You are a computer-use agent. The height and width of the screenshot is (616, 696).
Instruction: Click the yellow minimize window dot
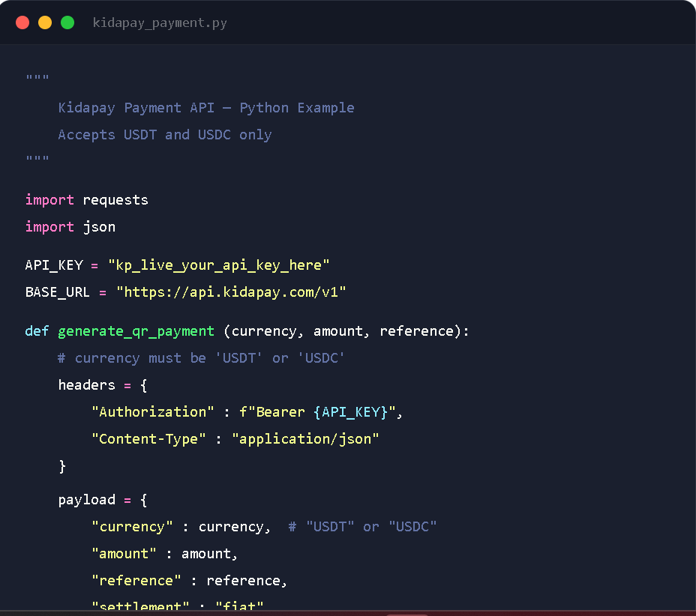(x=45, y=22)
